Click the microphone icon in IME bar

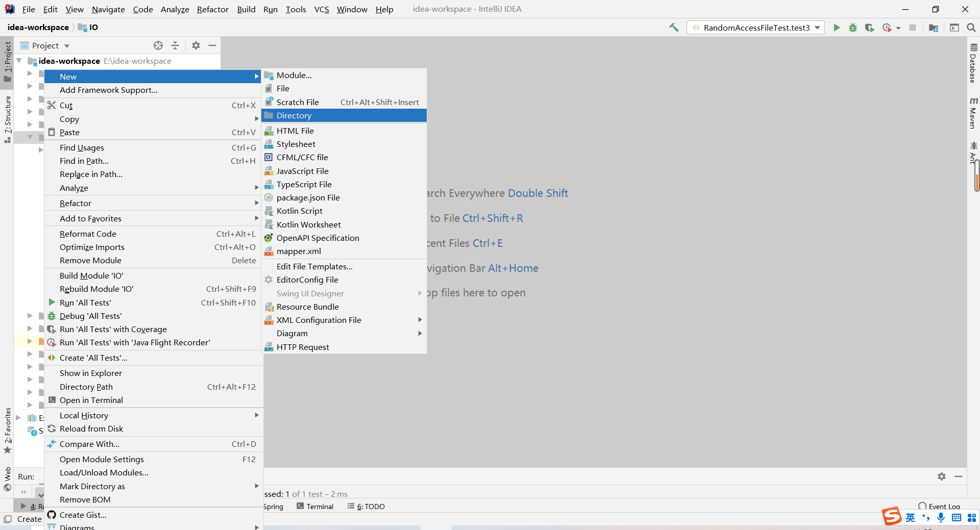(x=941, y=517)
